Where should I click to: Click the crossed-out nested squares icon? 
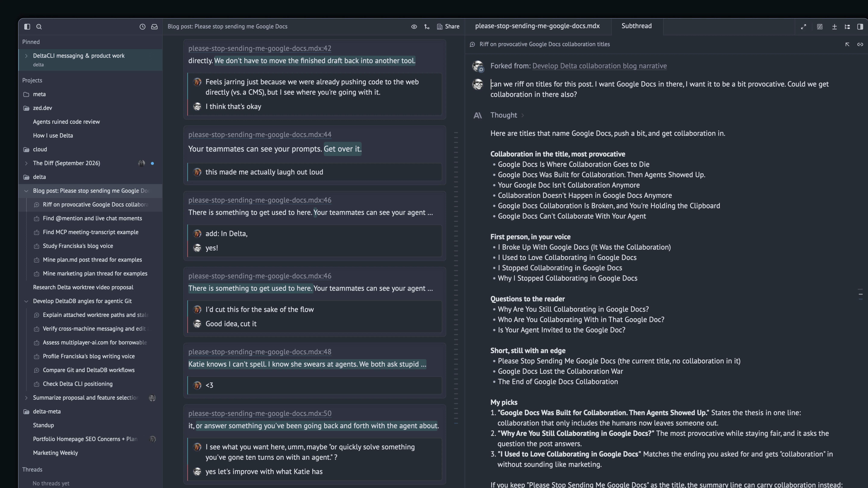pyautogui.click(x=820, y=27)
